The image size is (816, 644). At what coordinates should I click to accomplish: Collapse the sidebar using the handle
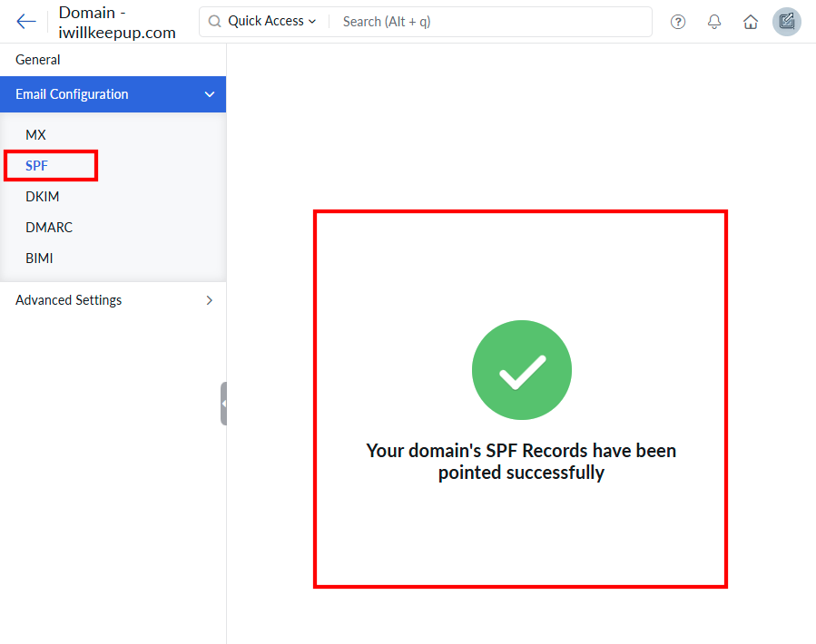(x=223, y=404)
